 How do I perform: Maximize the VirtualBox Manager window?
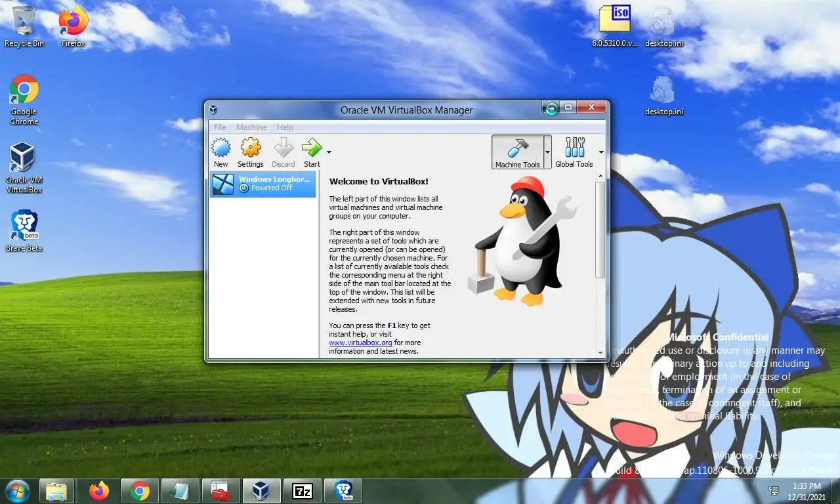point(568,107)
